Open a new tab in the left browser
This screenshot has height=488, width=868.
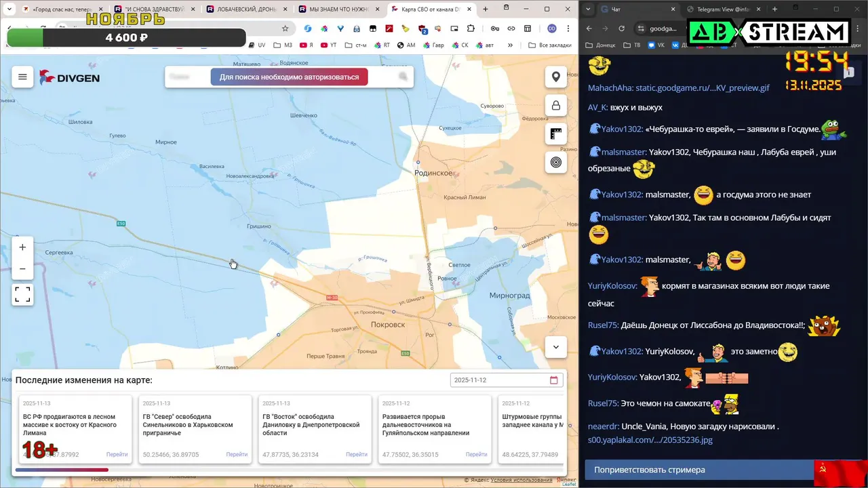coord(486,9)
